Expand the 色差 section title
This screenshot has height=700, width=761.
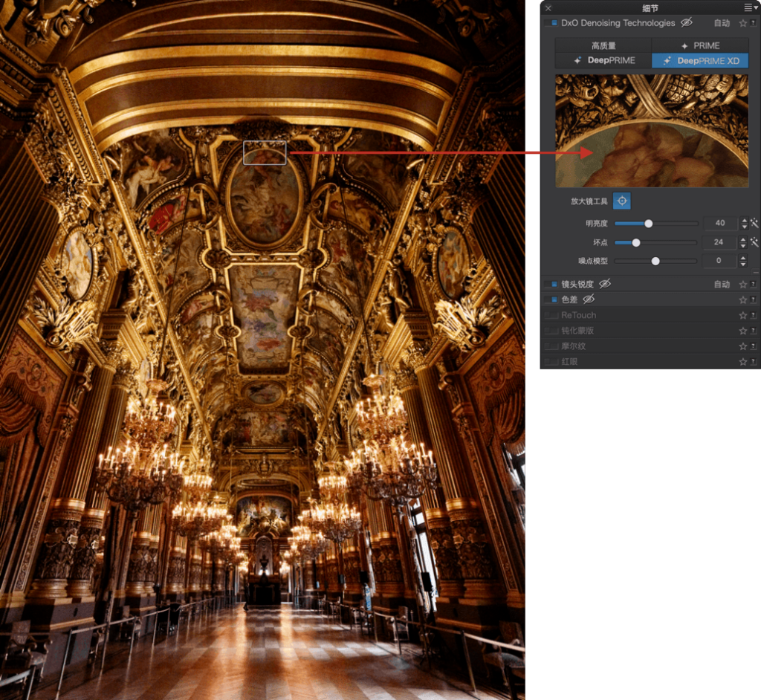click(569, 300)
